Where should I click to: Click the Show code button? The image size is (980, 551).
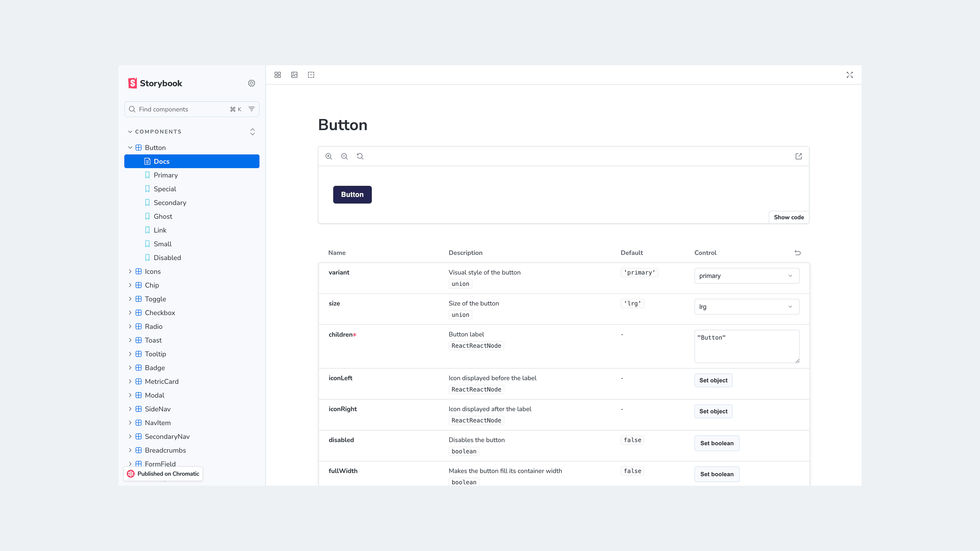pyautogui.click(x=789, y=217)
